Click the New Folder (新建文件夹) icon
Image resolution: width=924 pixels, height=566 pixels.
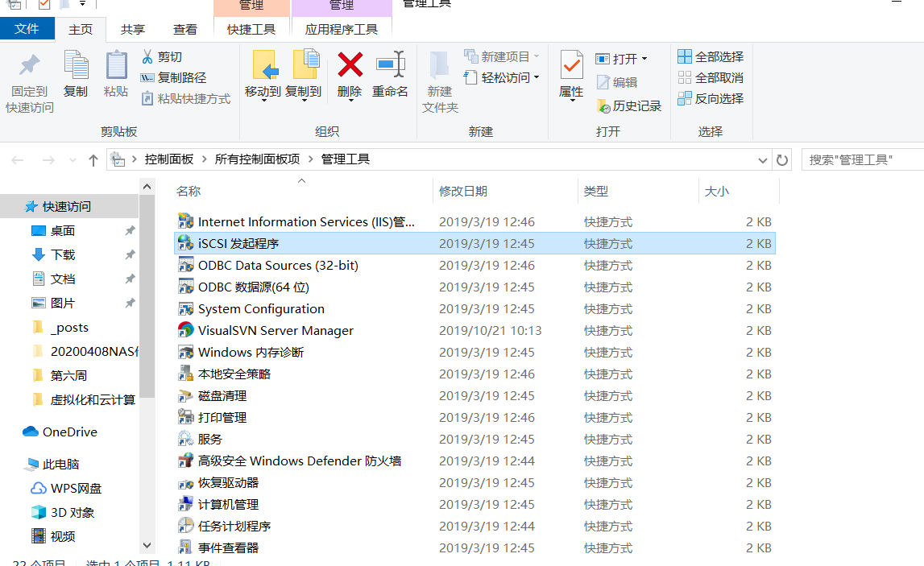(440, 65)
